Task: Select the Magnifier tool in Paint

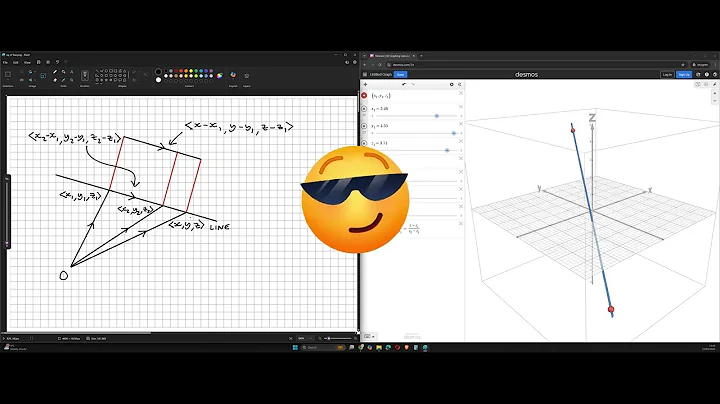Action: pos(72,80)
